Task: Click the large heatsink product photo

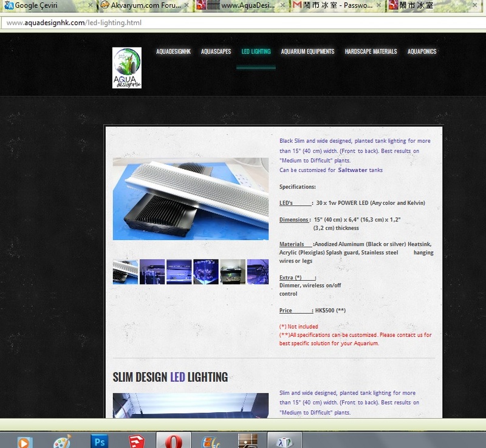Action: 191,199
